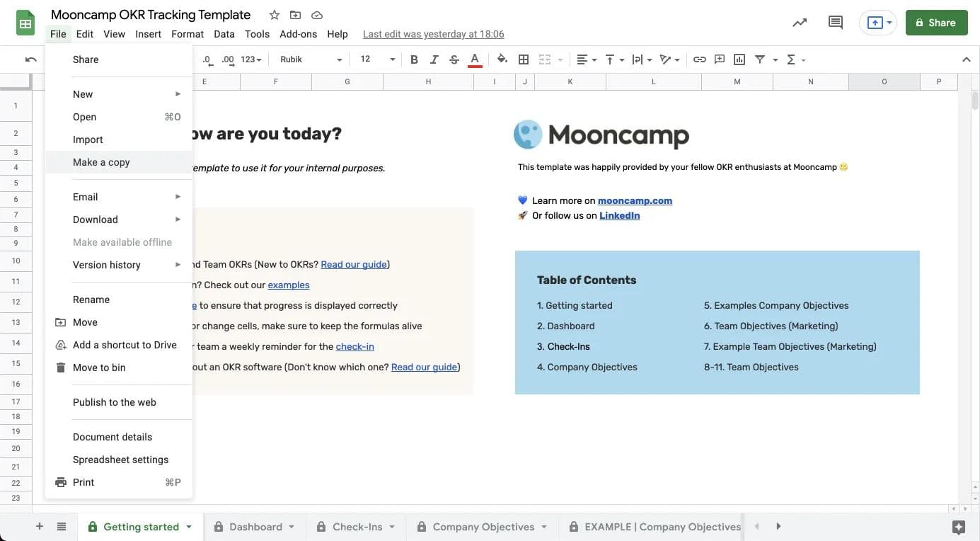Collapse the menus with chevron arrow
The width and height of the screenshot is (980, 541).
click(966, 59)
